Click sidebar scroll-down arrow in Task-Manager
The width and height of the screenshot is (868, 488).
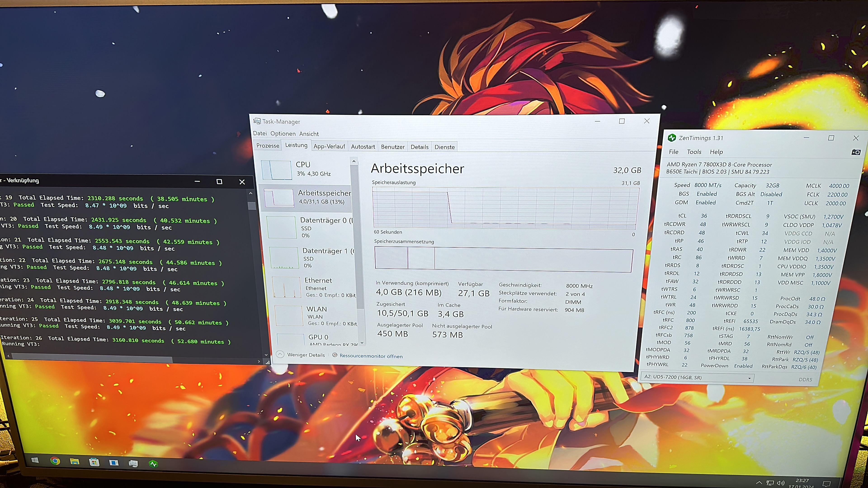click(x=362, y=343)
